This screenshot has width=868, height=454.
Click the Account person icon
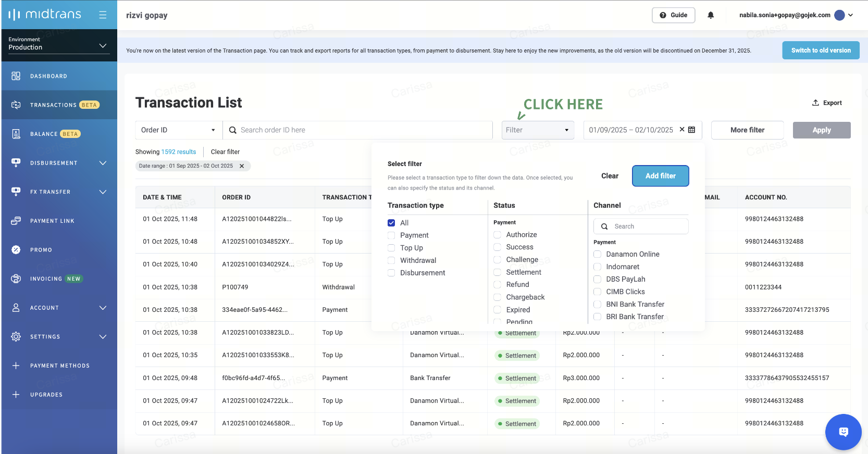pos(16,308)
